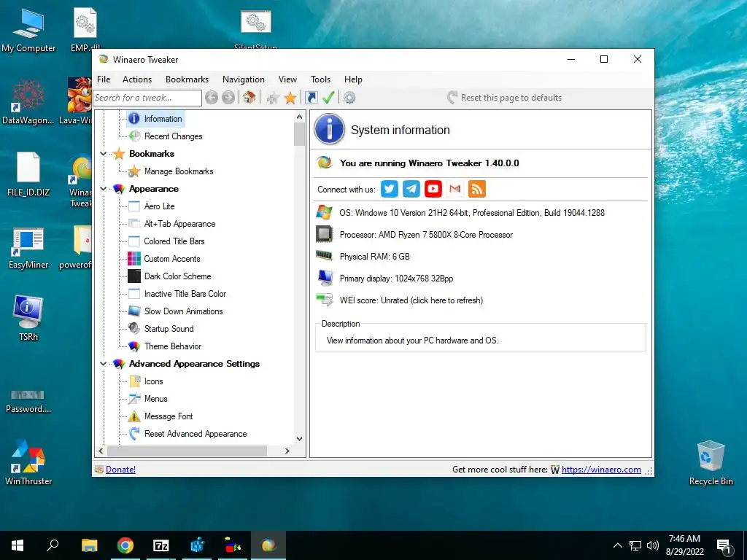The height and width of the screenshot is (560, 747).
Task: Click the tree vertical scrollbar down arrow
Action: click(299, 438)
